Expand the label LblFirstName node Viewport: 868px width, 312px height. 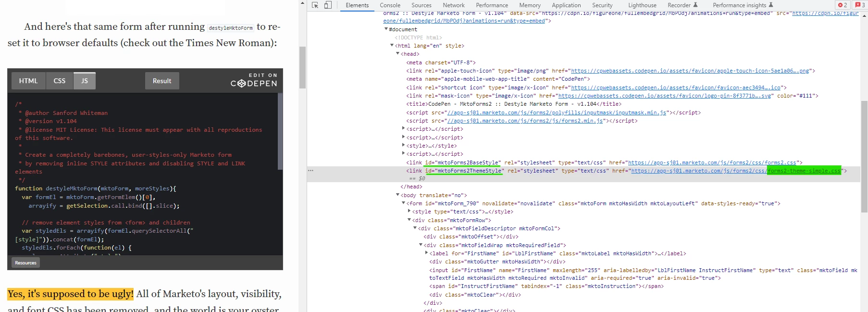(x=426, y=253)
